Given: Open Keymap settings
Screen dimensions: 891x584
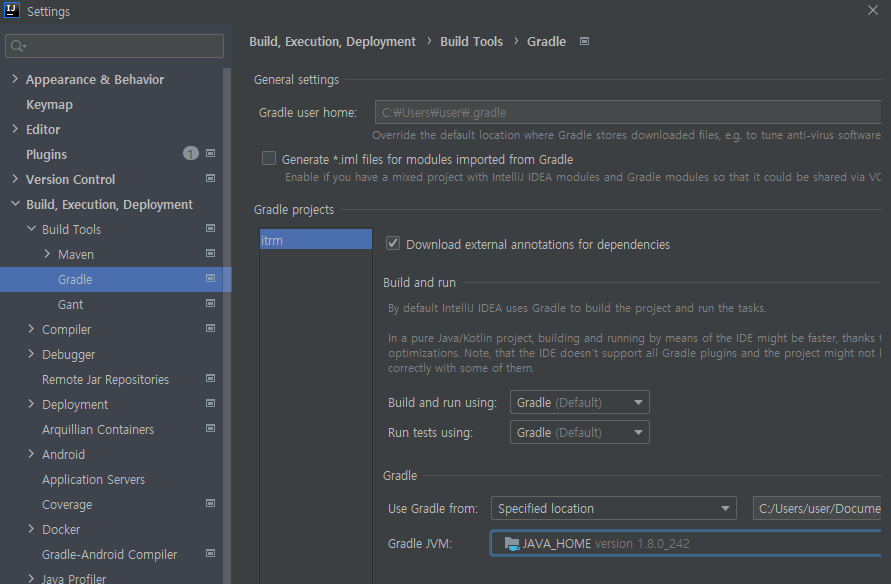Looking at the screenshot, I should 49,105.
